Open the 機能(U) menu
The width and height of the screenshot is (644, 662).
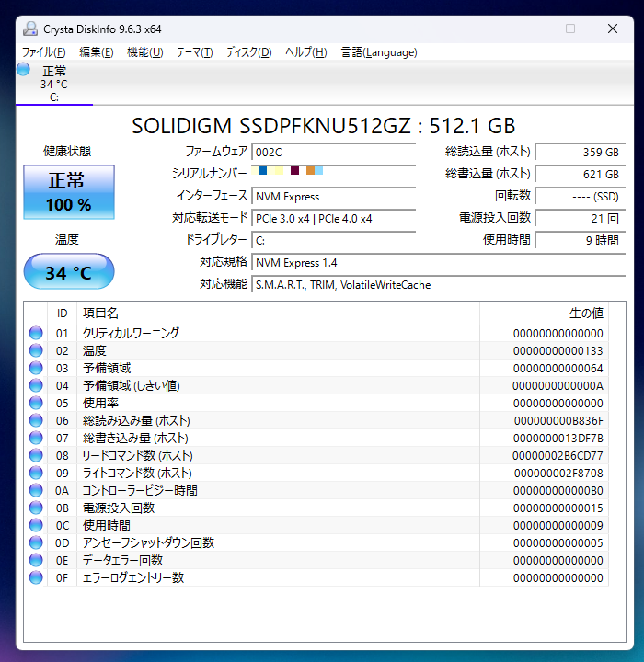coord(144,52)
